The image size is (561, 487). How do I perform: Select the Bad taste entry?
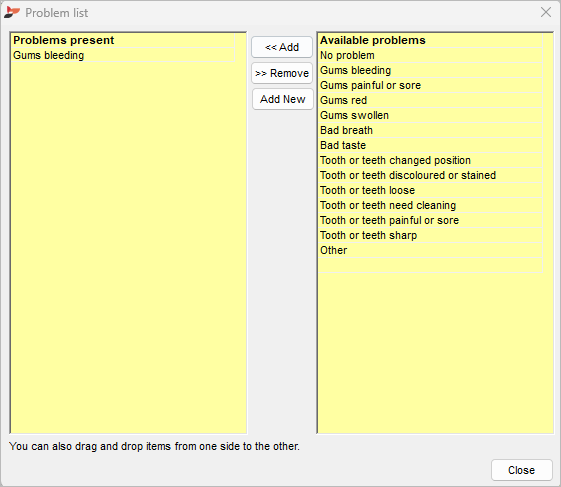[x=430, y=145]
